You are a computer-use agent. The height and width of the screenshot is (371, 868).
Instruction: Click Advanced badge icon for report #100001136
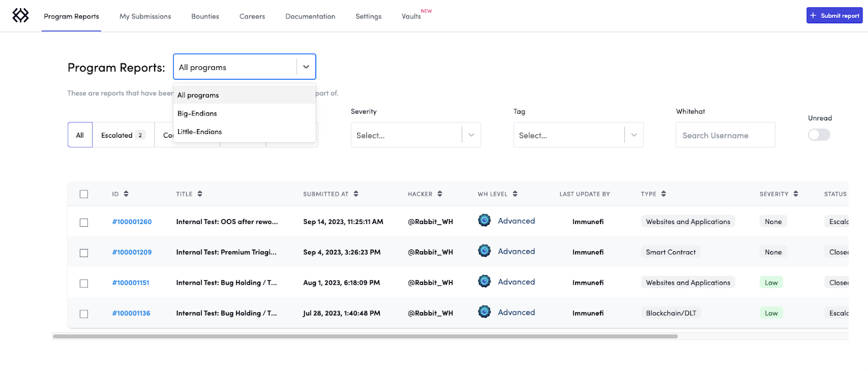(484, 312)
